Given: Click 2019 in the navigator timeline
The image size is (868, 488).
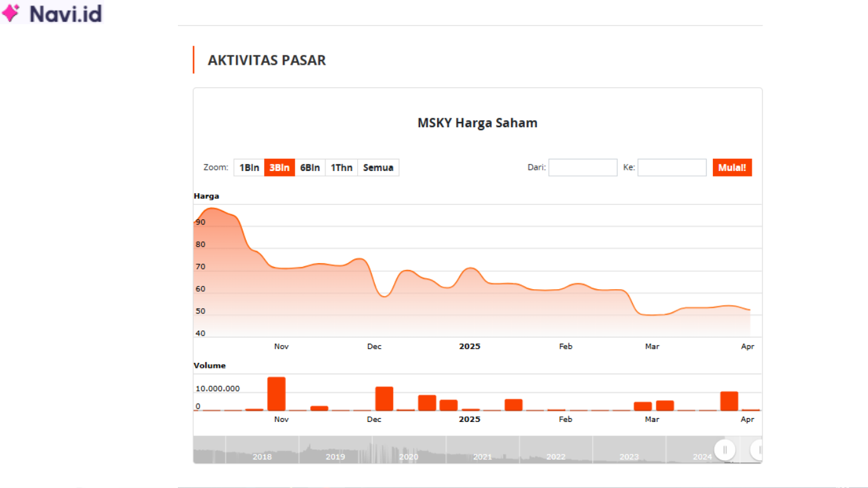Looking at the screenshot, I should tap(336, 457).
